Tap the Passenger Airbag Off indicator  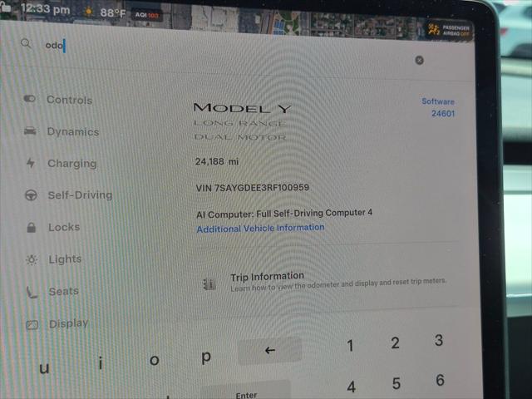click(x=449, y=30)
